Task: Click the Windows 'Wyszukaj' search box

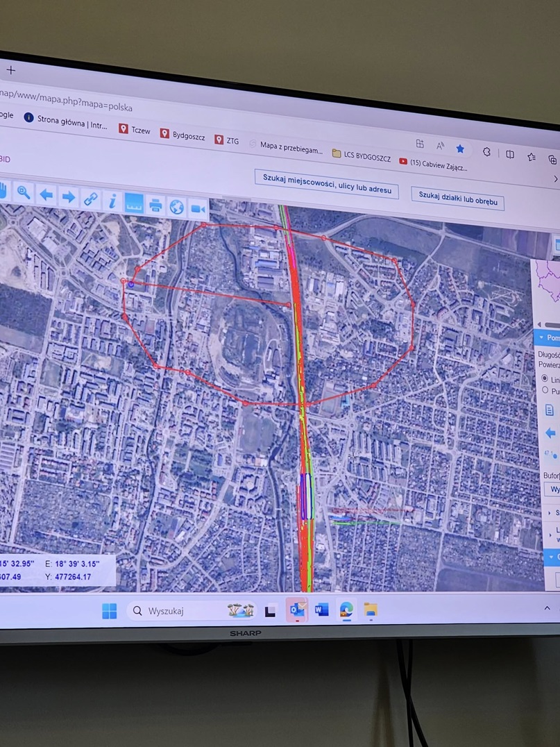Action: (x=192, y=610)
